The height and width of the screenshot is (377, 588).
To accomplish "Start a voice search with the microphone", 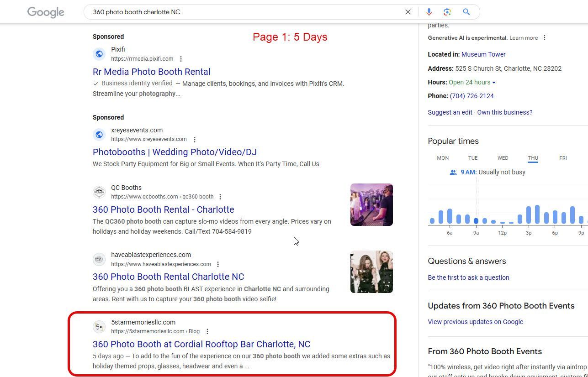I will tap(429, 12).
